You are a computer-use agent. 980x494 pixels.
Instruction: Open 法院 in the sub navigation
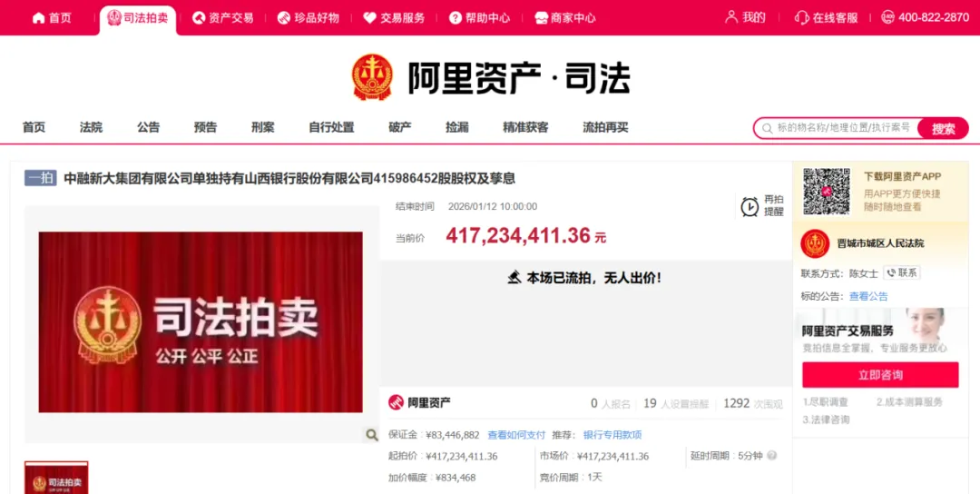click(x=92, y=127)
